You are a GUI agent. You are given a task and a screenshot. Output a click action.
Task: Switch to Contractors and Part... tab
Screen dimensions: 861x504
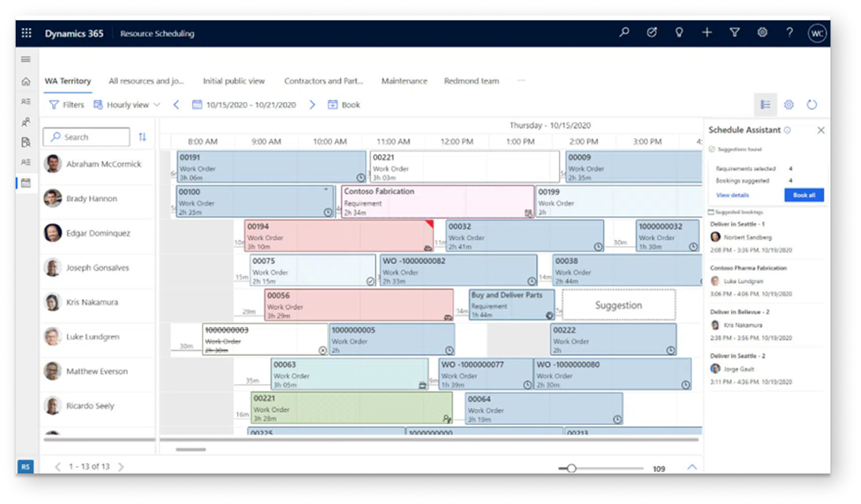pyautogui.click(x=323, y=80)
